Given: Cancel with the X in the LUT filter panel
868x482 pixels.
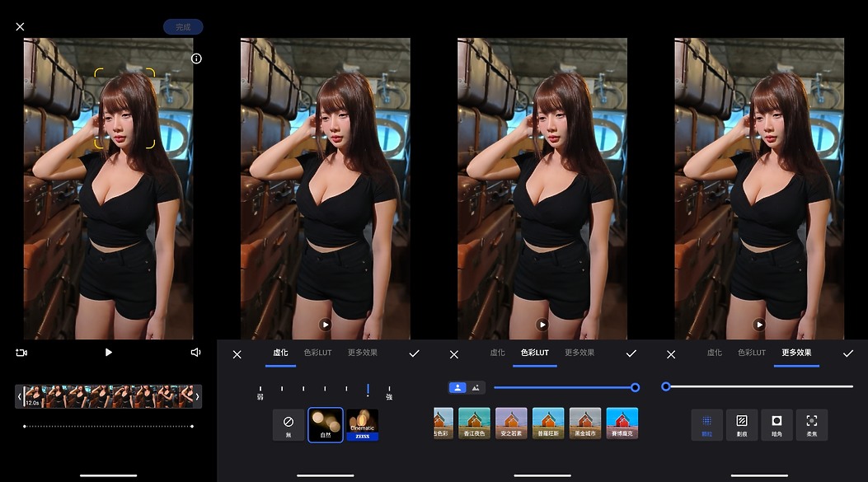Looking at the screenshot, I should pos(454,354).
